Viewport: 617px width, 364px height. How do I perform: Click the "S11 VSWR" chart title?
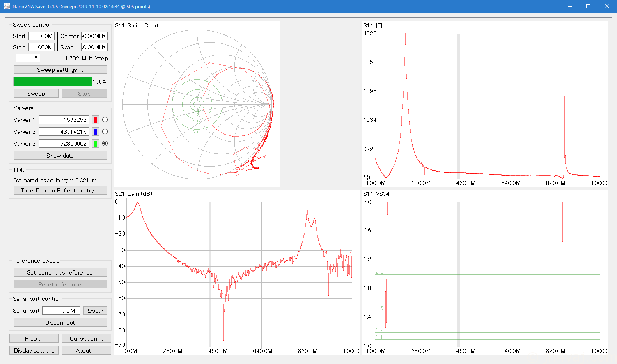pyautogui.click(x=377, y=194)
